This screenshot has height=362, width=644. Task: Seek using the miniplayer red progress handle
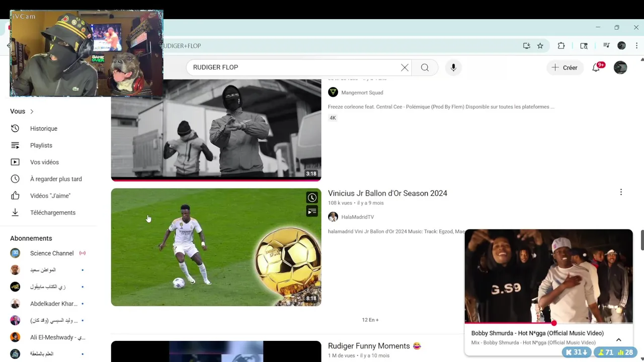(x=553, y=323)
